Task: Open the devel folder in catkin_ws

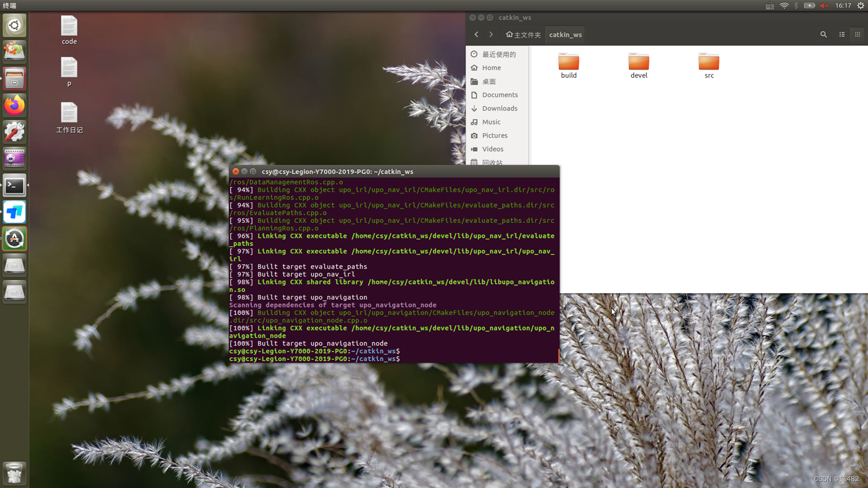Action: pyautogui.click(x=639, y=65)
